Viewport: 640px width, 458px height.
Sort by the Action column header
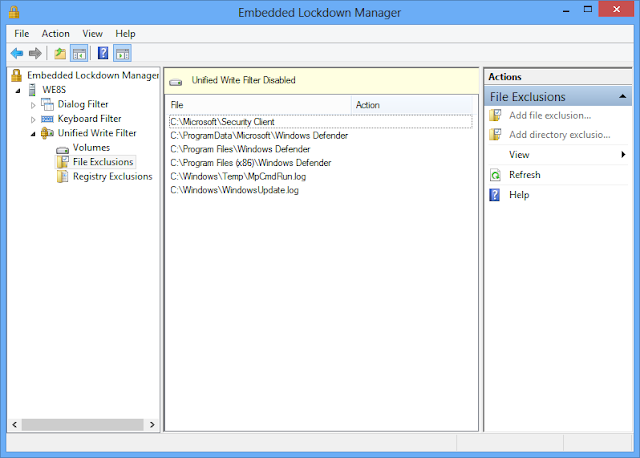point(412,105)
